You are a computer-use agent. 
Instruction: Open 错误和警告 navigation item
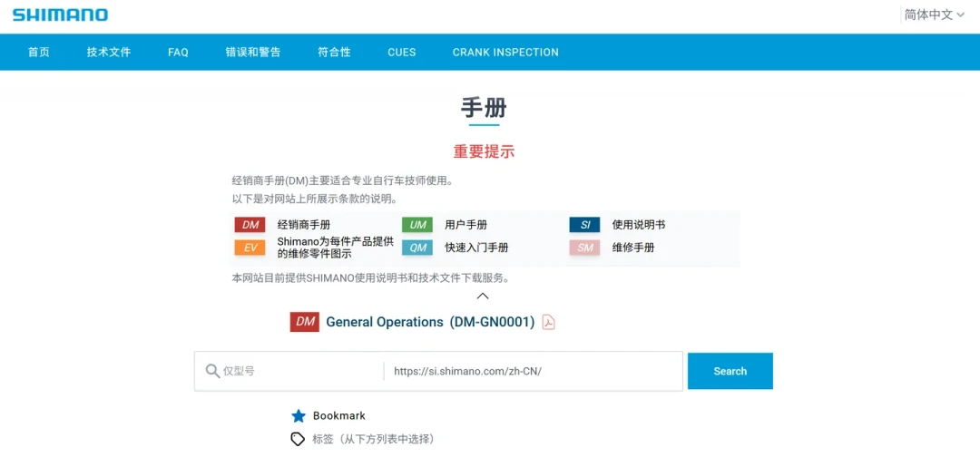tap(253, 53)
